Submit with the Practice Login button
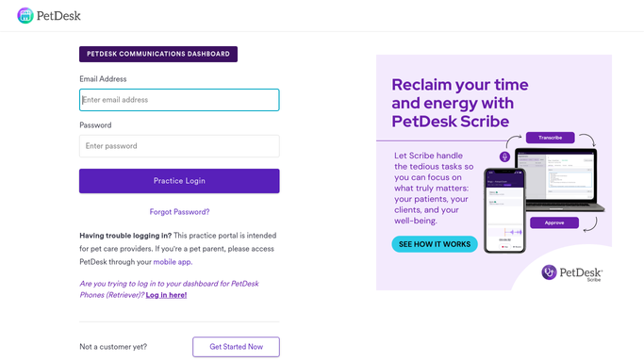Viewport: 644px width, 362px height. pos(179,181)
